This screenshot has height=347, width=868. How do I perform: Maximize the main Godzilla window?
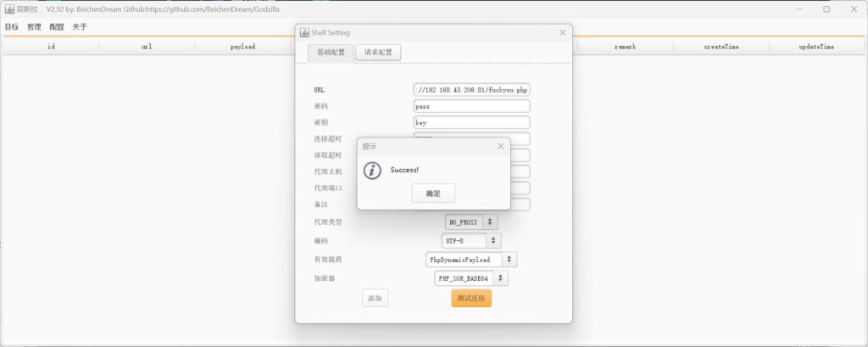[826, 8]
